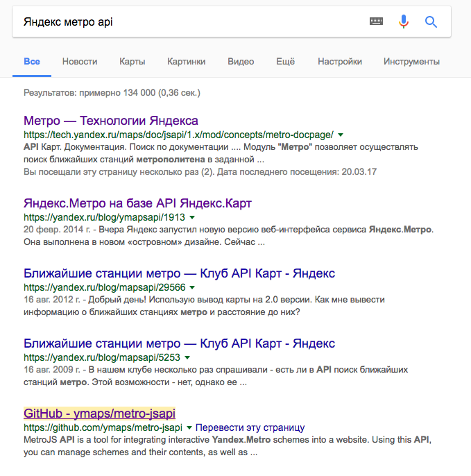Screen dimensions: 471x476
Task: Expand arrow next to mapsapi/29566 URL
Action: pos(192,287)
